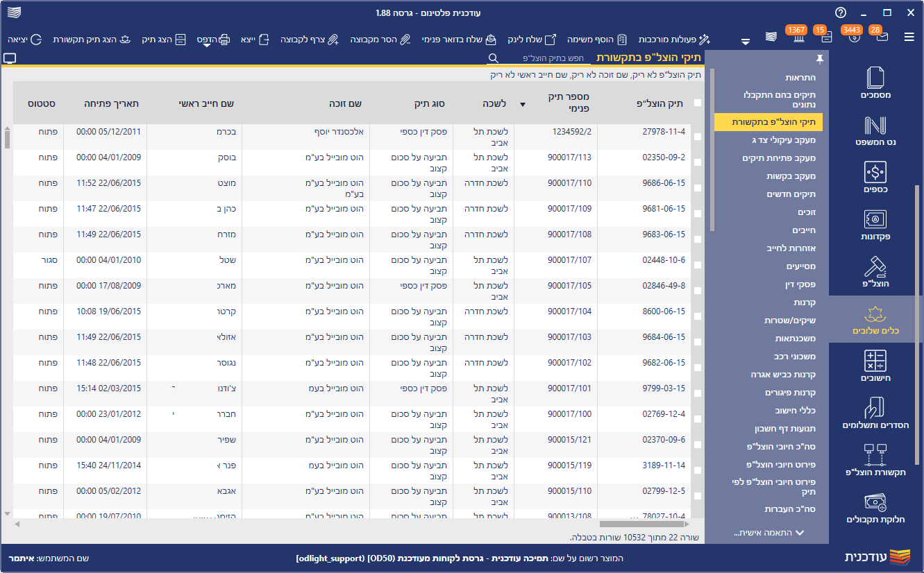Open פעולות מורכבות complex actions
This screenshot has height=573, width=924.
(x=675, y=40)
